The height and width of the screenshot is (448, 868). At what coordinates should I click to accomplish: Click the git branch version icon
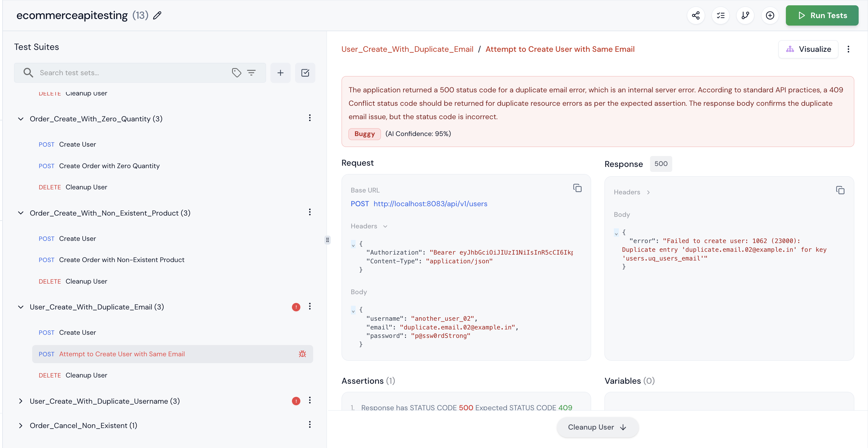(745, 15)
